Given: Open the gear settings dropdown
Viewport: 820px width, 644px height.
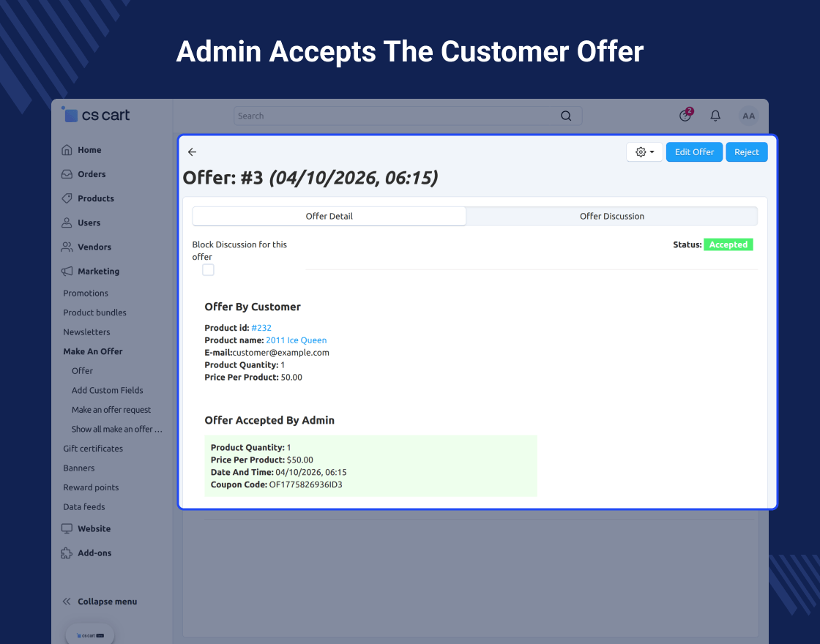Looking at the screenshot, I should (644, 152).
